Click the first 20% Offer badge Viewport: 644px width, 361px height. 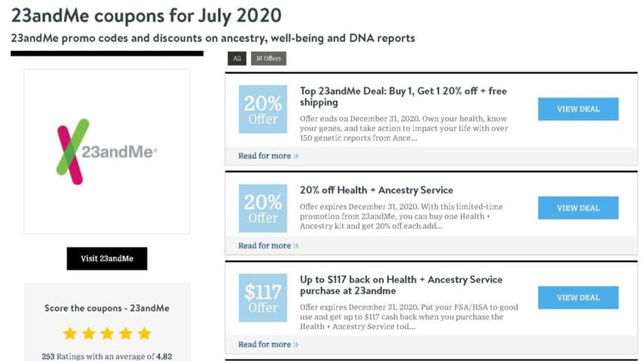coord(263,109)
